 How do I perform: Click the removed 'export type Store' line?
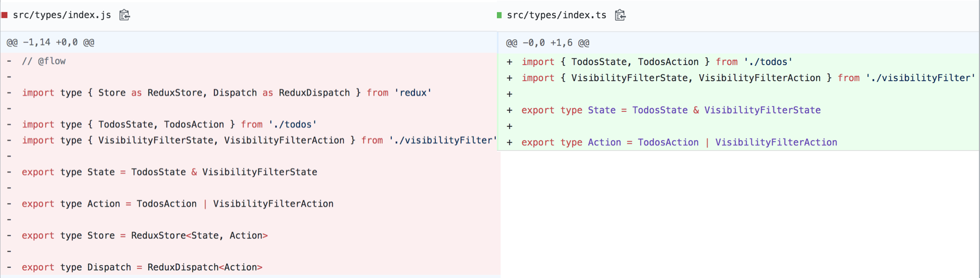point(144,236)
